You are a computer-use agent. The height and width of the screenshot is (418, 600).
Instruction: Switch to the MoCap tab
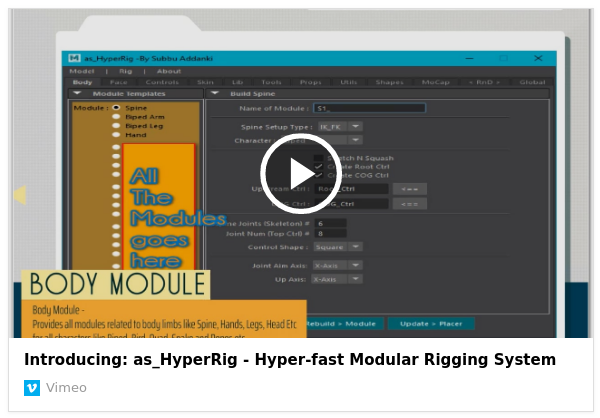[435, 82]
